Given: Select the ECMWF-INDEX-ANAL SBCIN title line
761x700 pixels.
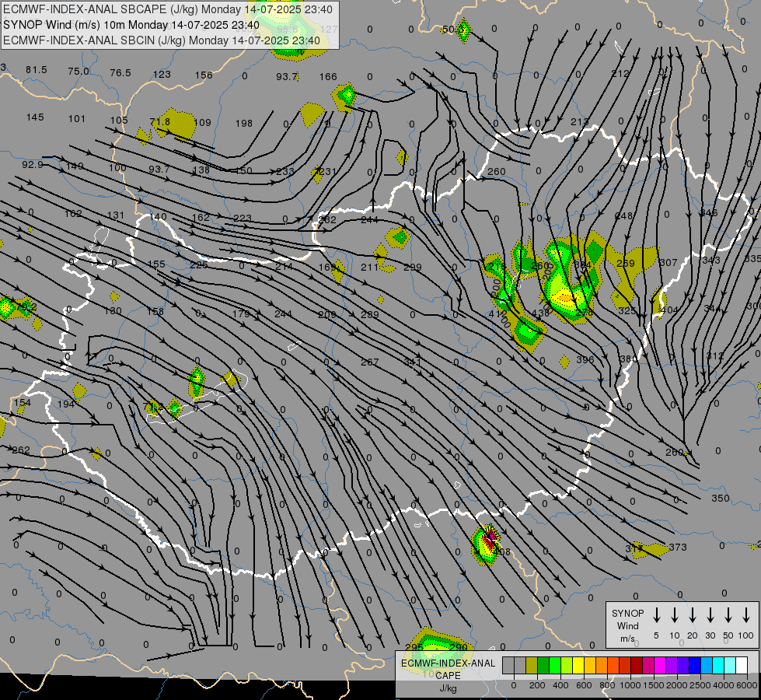Looking at the screenshot, I should 162,40.
